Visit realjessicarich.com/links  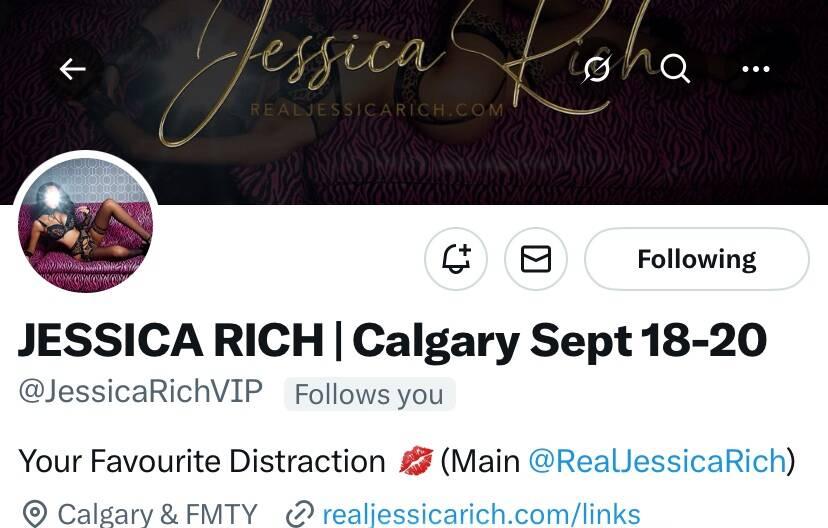481,514
